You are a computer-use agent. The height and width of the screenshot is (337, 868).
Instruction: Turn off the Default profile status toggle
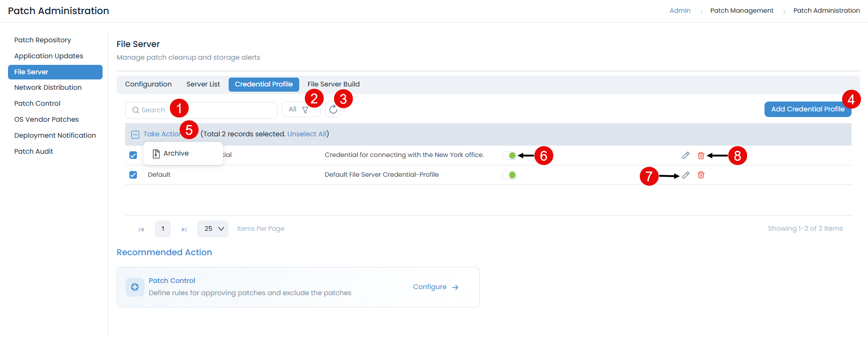(509, 175)
